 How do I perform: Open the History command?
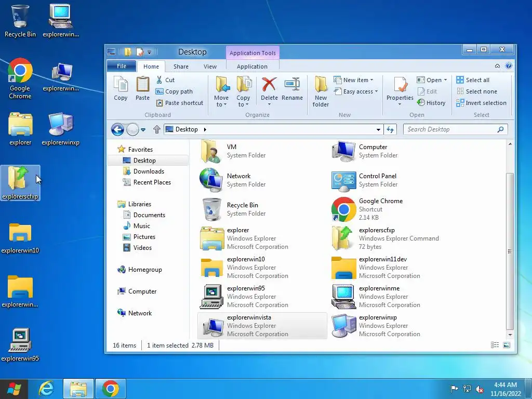pos(431,103)
